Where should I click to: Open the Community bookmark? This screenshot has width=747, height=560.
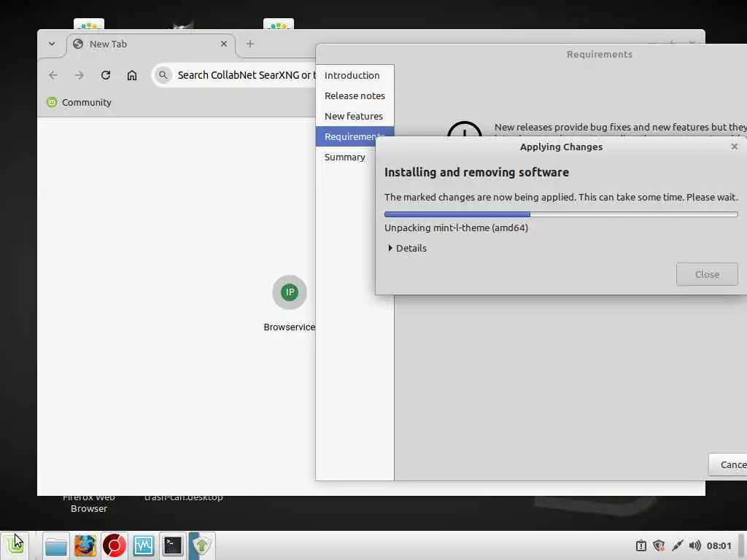coord(79,102)
